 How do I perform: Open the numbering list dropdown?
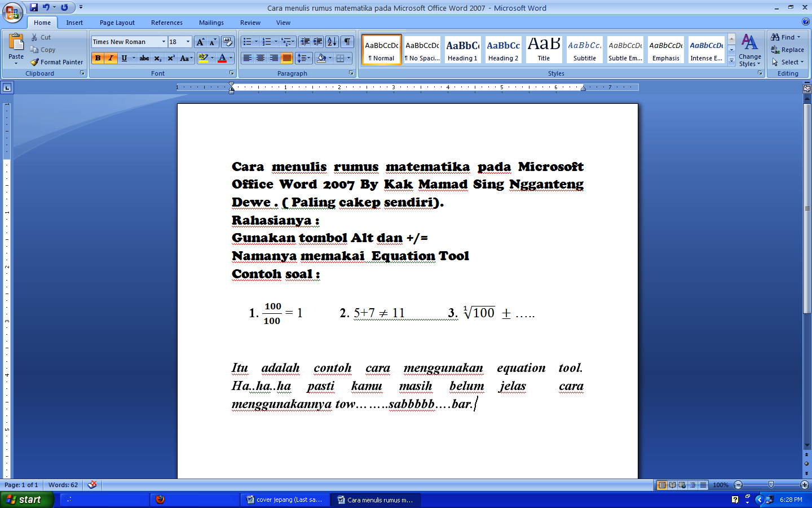(x=276, y=42)
